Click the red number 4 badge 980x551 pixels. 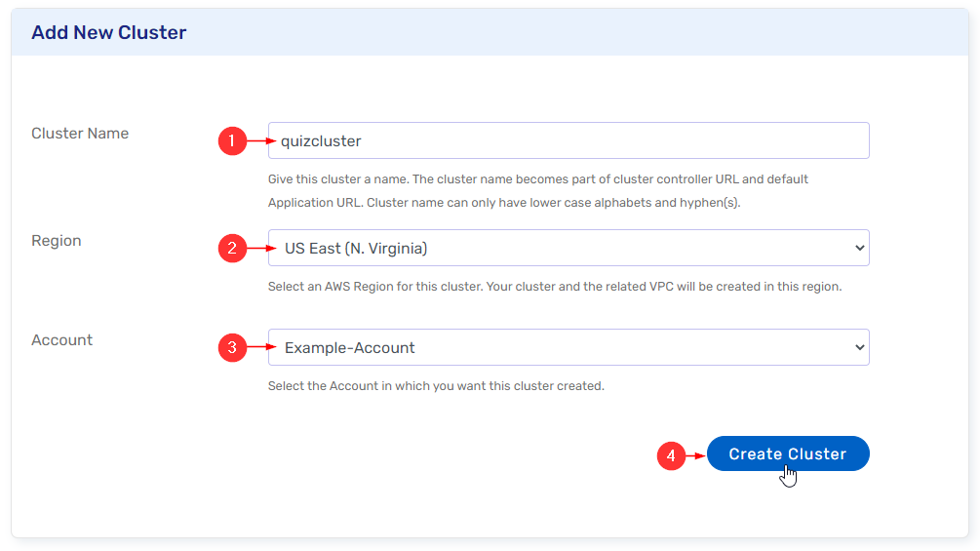670,455
